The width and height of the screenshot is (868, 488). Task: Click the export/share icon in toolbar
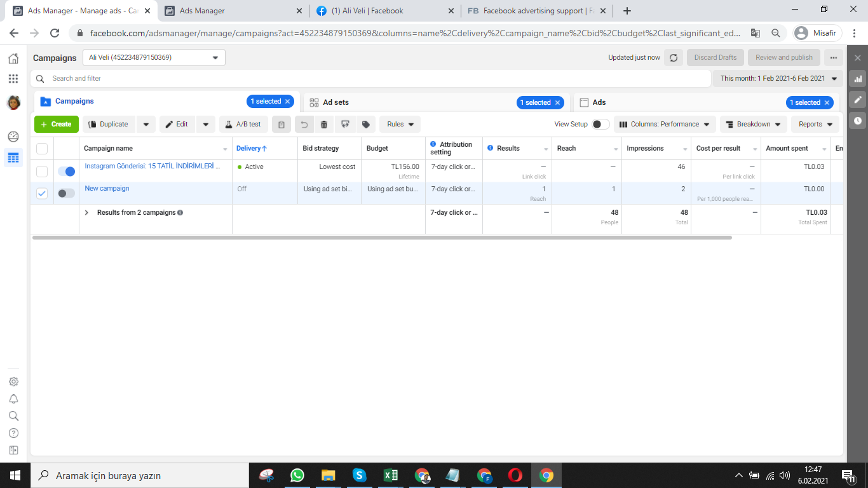(x=345, y=125)
